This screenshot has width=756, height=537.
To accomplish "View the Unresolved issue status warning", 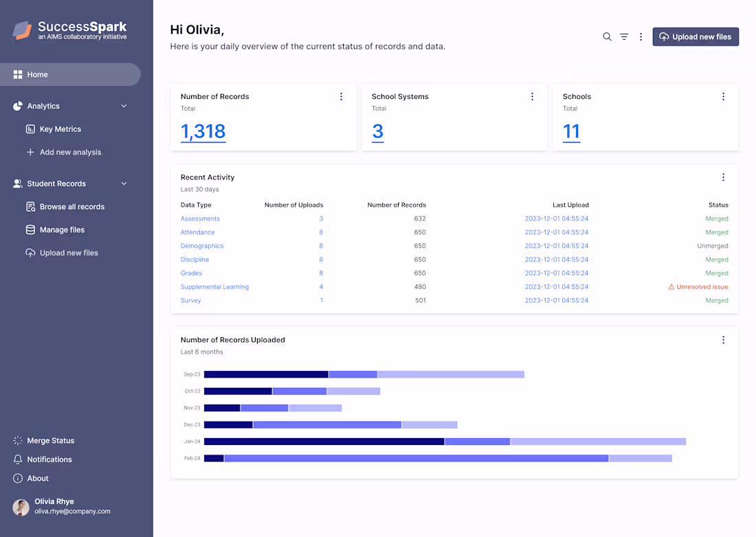I will pos(698,287).
